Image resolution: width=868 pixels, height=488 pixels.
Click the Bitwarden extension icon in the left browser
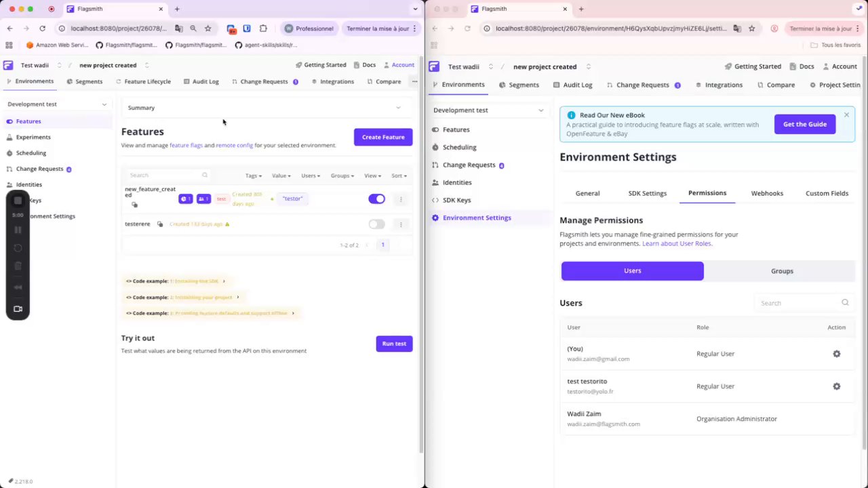click(x=247, y=28)
